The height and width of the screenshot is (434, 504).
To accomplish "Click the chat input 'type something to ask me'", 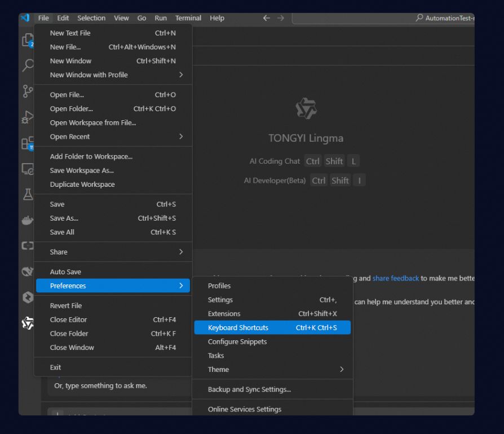I will [x=100, y=385].
